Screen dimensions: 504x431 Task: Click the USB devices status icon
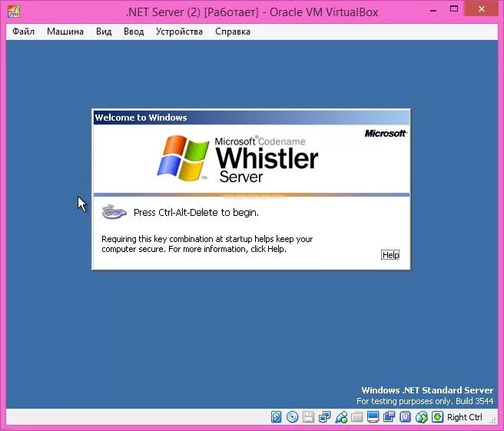tap(340, 417)
